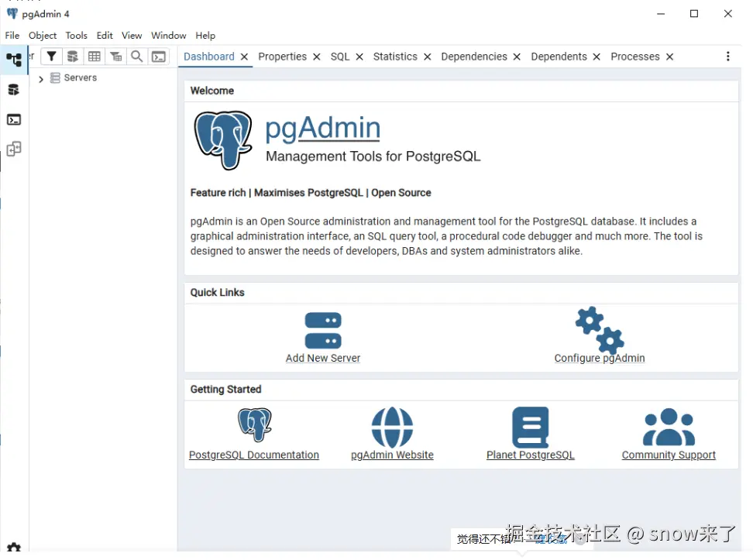Screen dimensions: 753x560
Task: Expand the Servers tree node
Action: coord(41,79)
